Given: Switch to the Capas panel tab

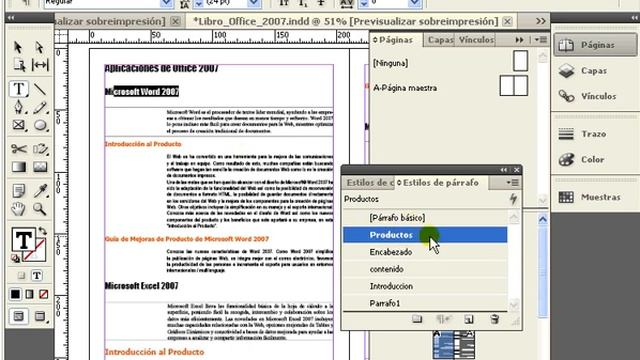Looking at the screenshot, I should tap(440, 40).
